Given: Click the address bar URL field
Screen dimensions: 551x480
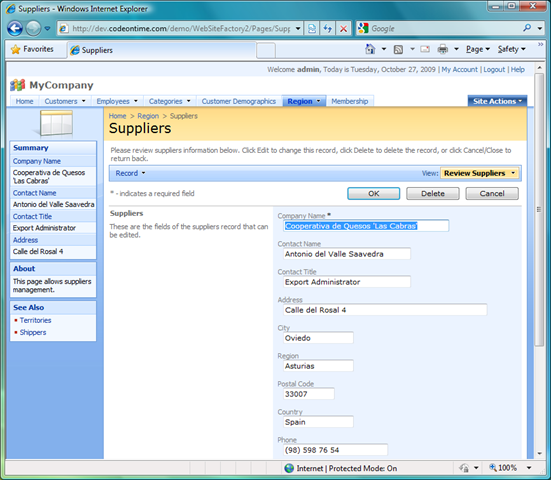Looking at the screenshot, I should pyautogui.click(x=181, y=28).
